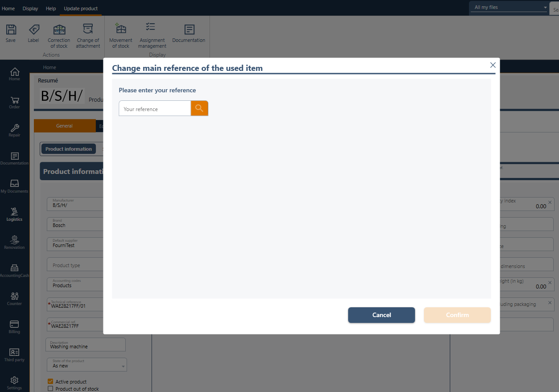Click the Label tag icon
The image size is (559, 392).
point(33,30)
